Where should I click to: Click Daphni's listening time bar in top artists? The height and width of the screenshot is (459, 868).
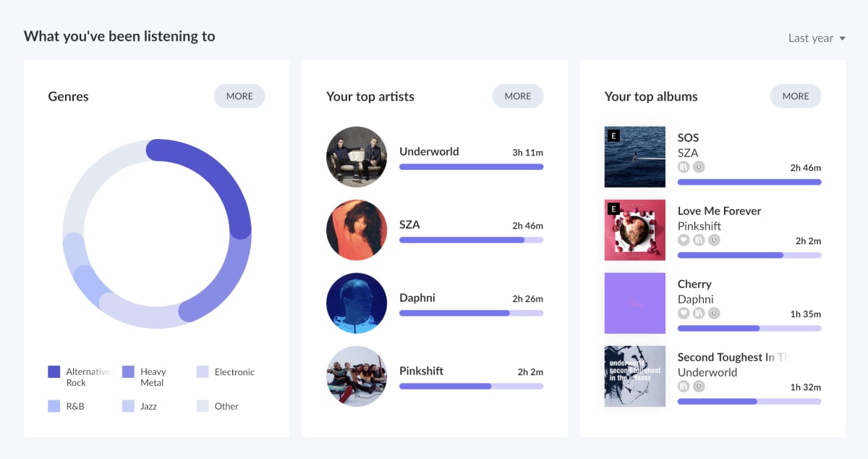tap(471, 313)
